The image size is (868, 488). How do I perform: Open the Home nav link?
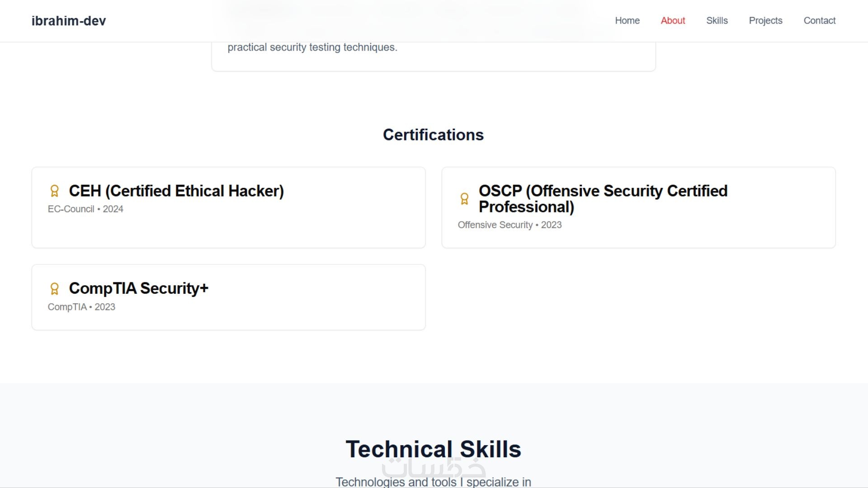(x=627, y=21)
